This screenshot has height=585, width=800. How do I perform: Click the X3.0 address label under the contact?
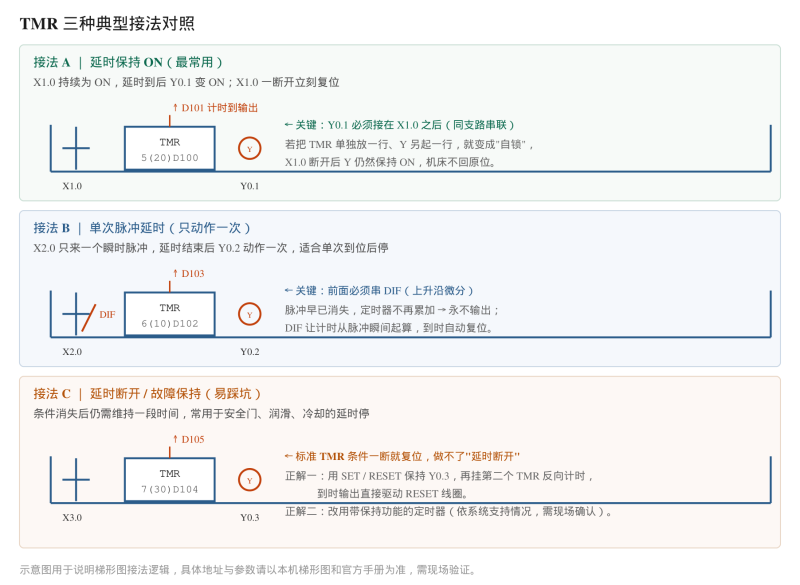pos(72,518)
